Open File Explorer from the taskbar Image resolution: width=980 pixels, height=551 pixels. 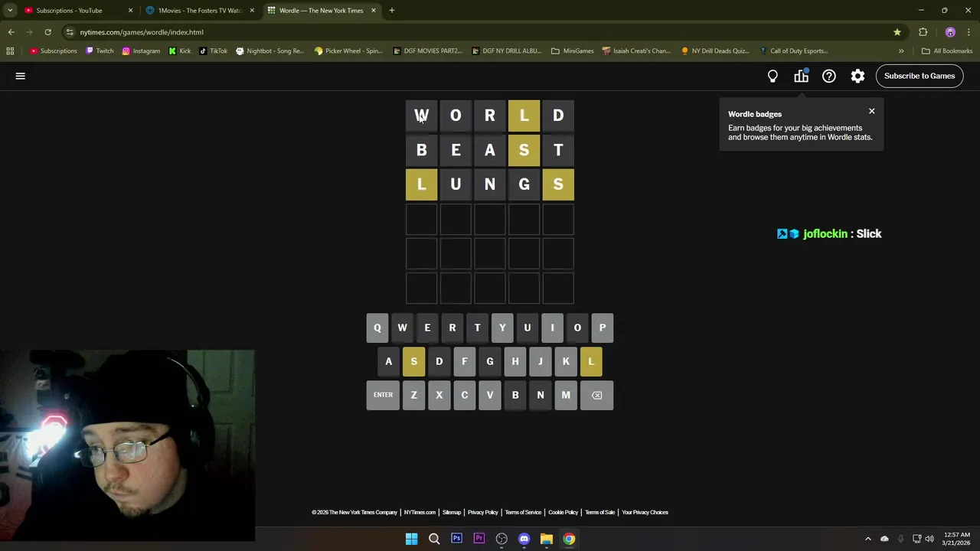(x=547, y=539)
